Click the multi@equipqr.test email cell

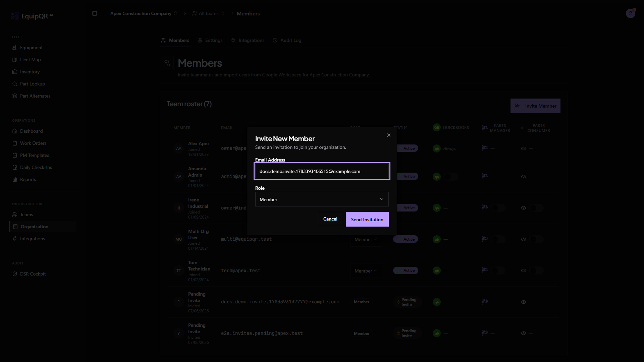click(246, 239)
